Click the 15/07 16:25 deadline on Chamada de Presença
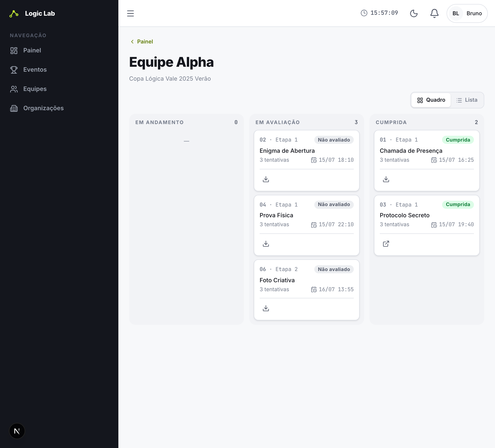The height and width of the screenshot is (448, 495). pyautogui.click(x=456, y=160)
